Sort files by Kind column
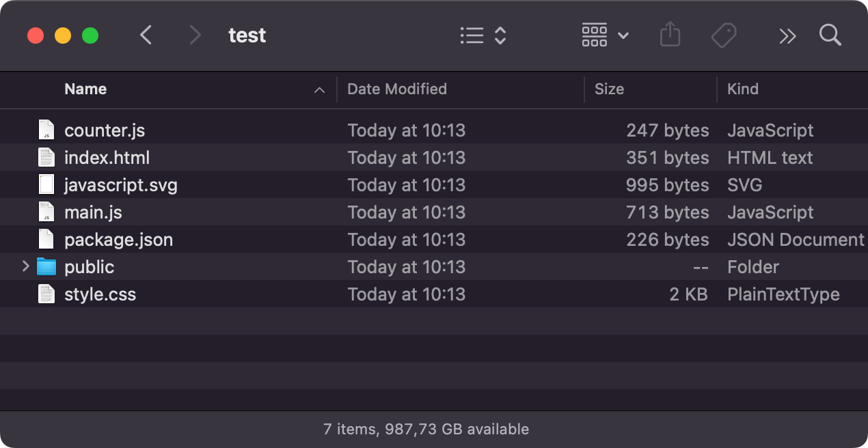 point(742,89)
